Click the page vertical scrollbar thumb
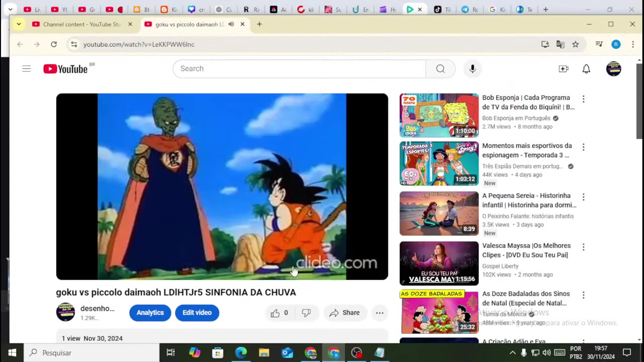 pos(639,101)
